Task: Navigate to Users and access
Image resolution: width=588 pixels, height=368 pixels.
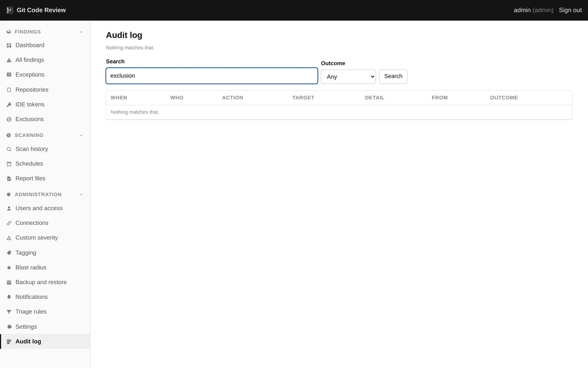Action: coord(45,209)
